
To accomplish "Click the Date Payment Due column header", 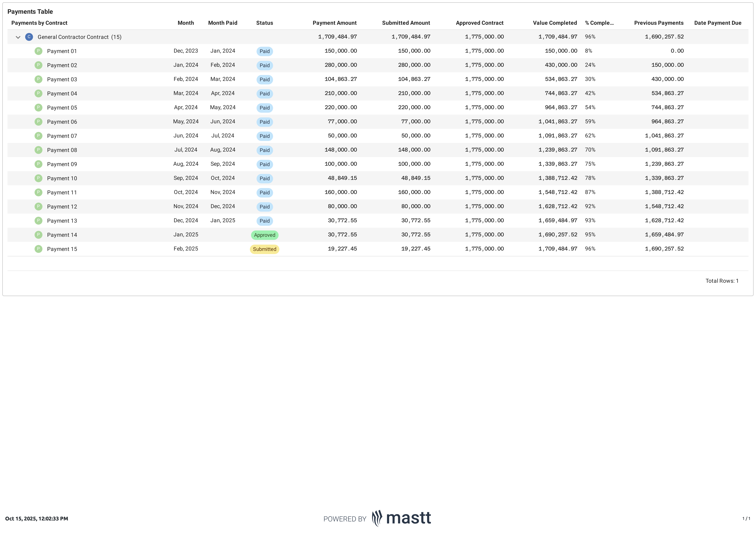I will tap(718, 23).
